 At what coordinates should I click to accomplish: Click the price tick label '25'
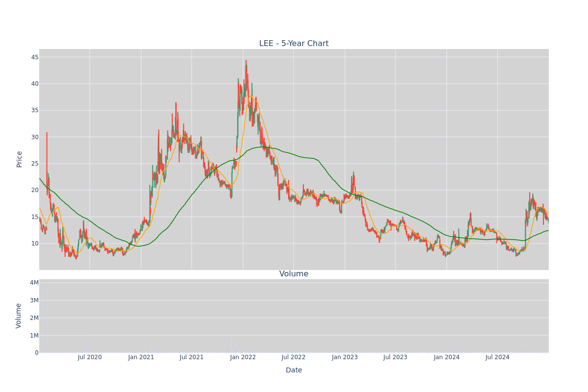coord(35,163)
